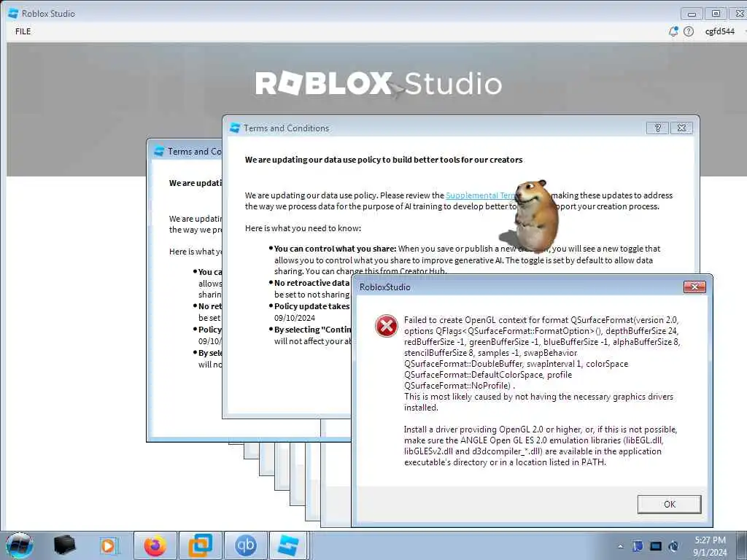Image resolution: width=747 pixels, height=560 pixels.
Task: Click OK in the RobloxStudio error dialog
Action: (669, 505)
